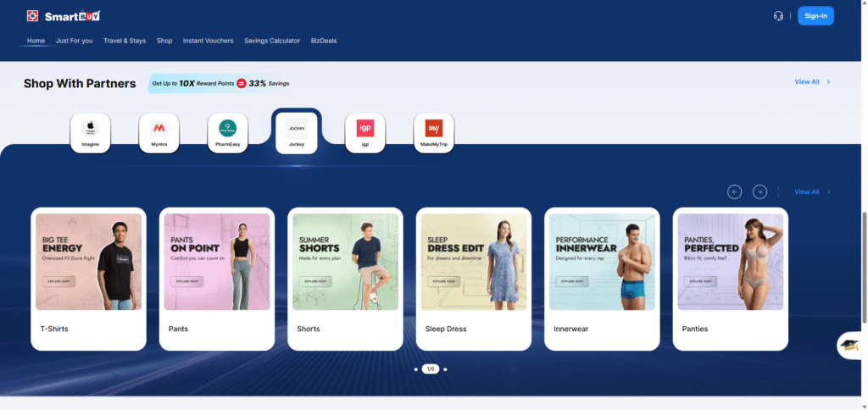Click the T-Shirts card label
This screenshot has height=410, width=868.
point(54,329)
